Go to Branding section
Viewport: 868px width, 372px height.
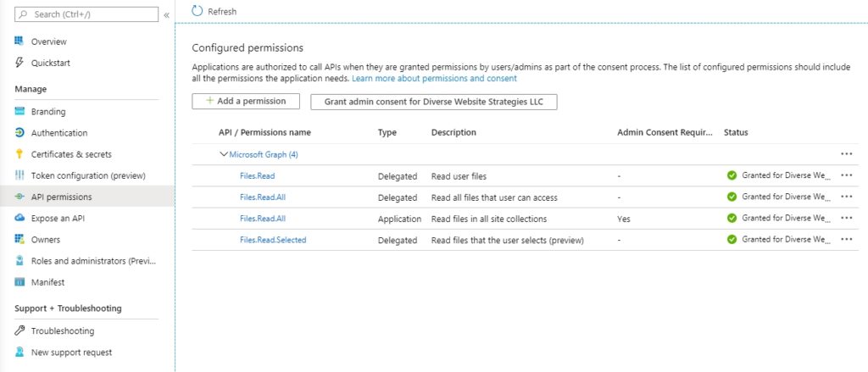(x=48, y=111)
